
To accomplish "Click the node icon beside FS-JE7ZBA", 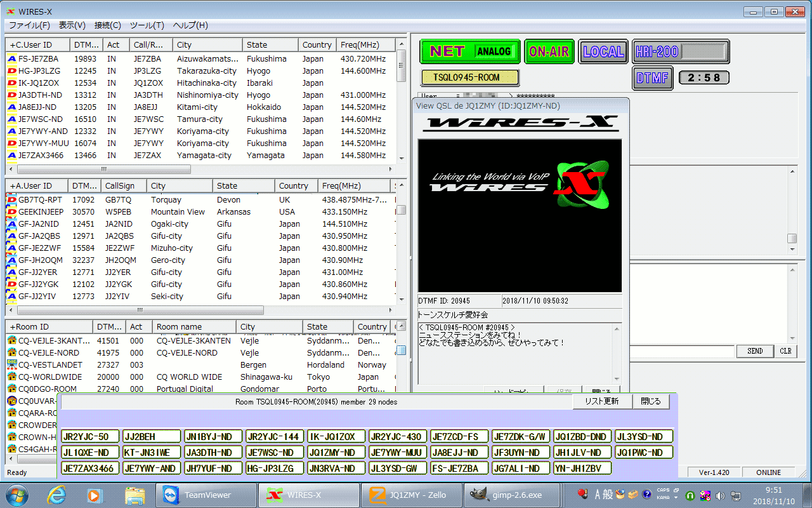I will [11, 59].
